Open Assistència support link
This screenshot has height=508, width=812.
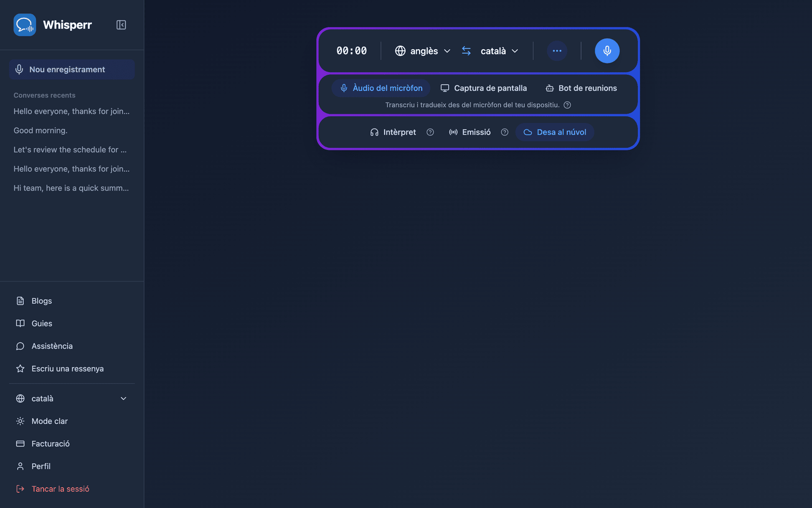(72, 346)
